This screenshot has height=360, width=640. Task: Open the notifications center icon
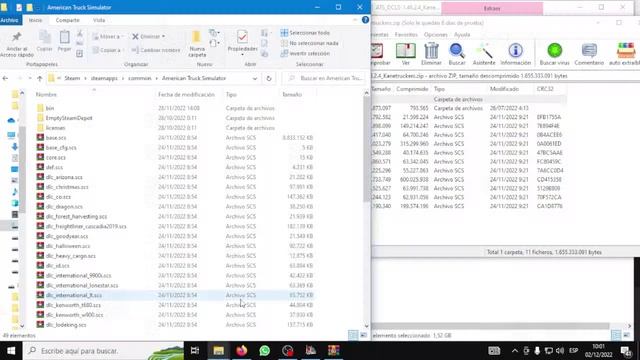click(x=626, y=351)
